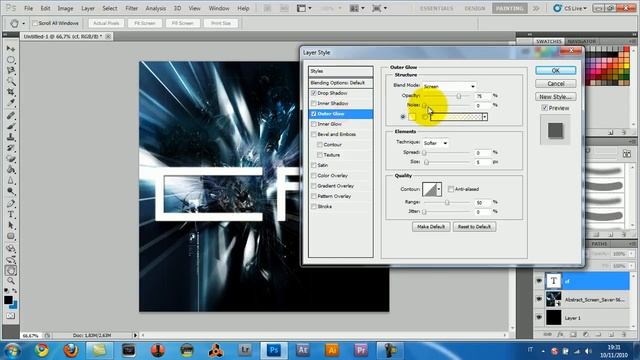Click the add layer mask icon
Screen dimensions: 640x360
pos(573,334)
